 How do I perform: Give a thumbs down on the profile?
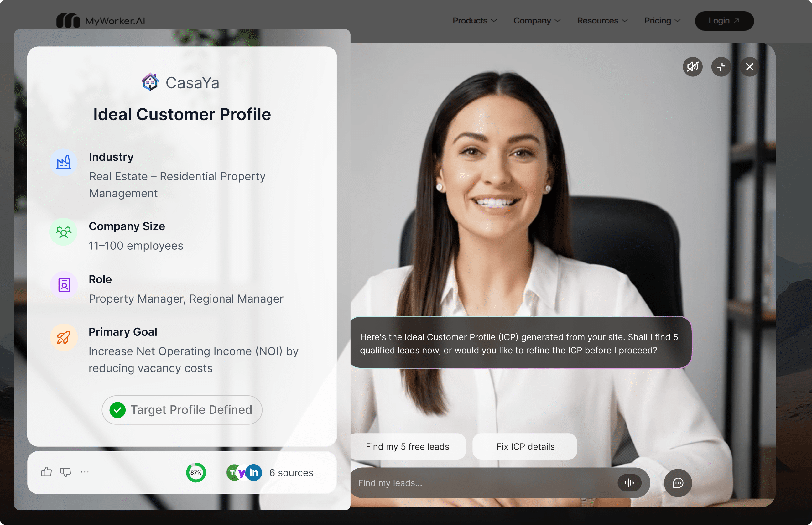(65, 472)
